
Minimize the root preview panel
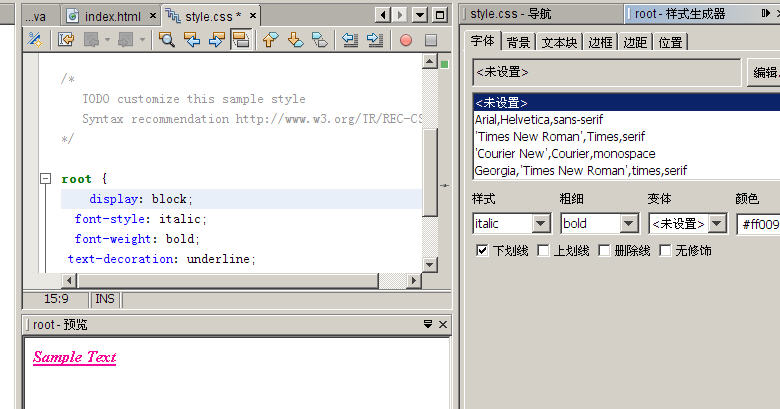428,324
